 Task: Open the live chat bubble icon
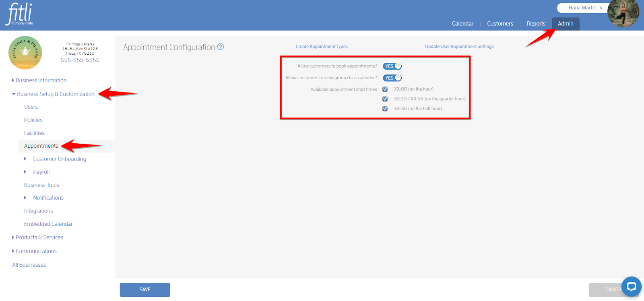tap(631, 287)
